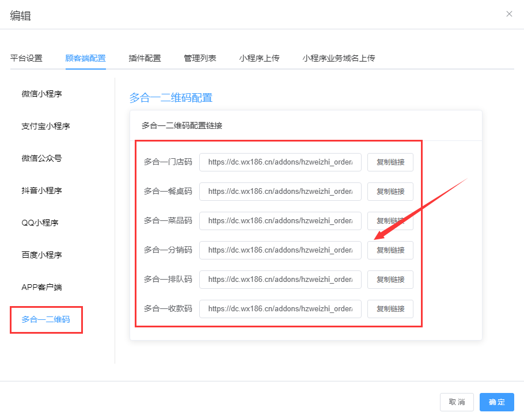This screenshot has width=524, height=420.
Task: Go to the 管理列表 tab
Action: [x=200, y=58]
